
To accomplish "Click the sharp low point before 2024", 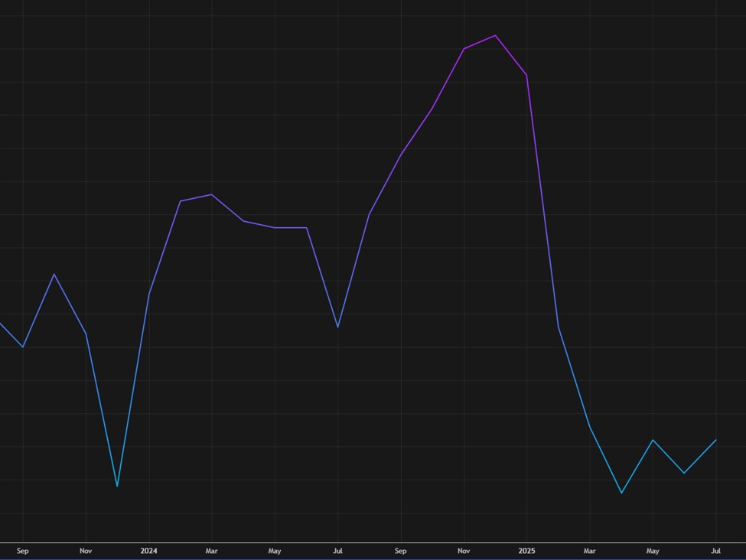I will 117,486.
